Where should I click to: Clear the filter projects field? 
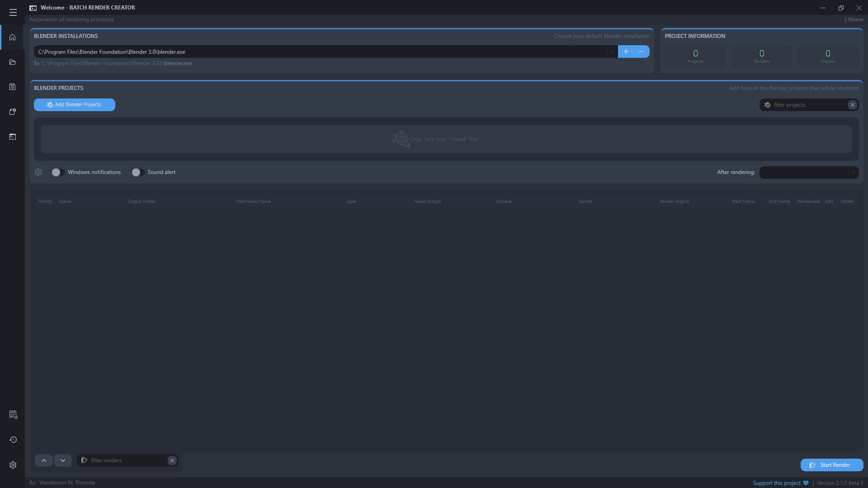[853, 105]
